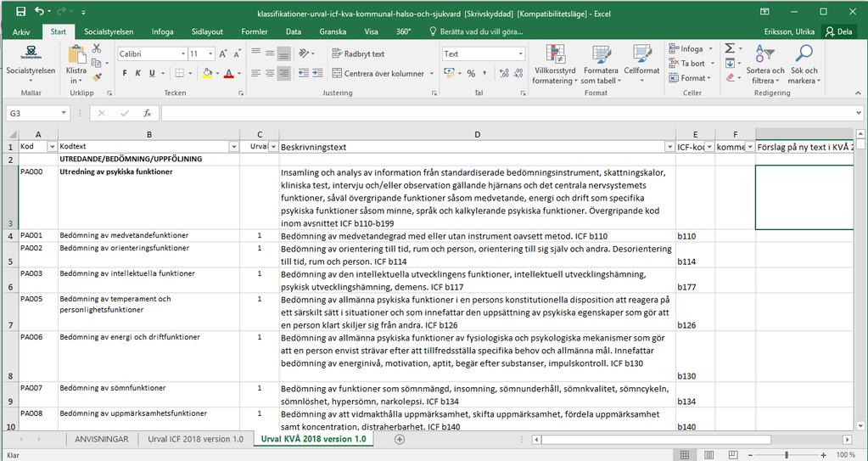Click Berätta vad du vill göra field

coord(476,31)
